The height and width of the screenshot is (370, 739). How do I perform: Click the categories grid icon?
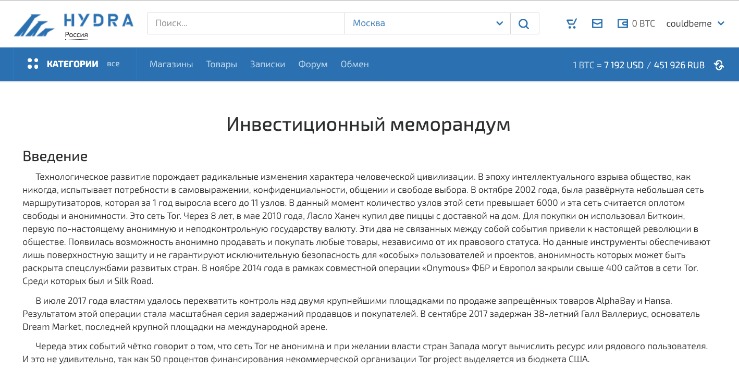click(x=33, y=64)
